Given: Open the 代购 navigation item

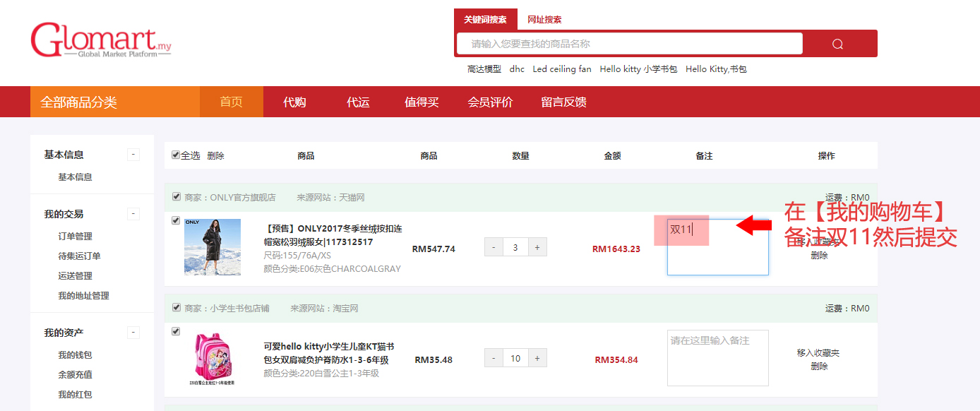Looking at the screenshot, I should pyautogui.click(x=294, y=102).
